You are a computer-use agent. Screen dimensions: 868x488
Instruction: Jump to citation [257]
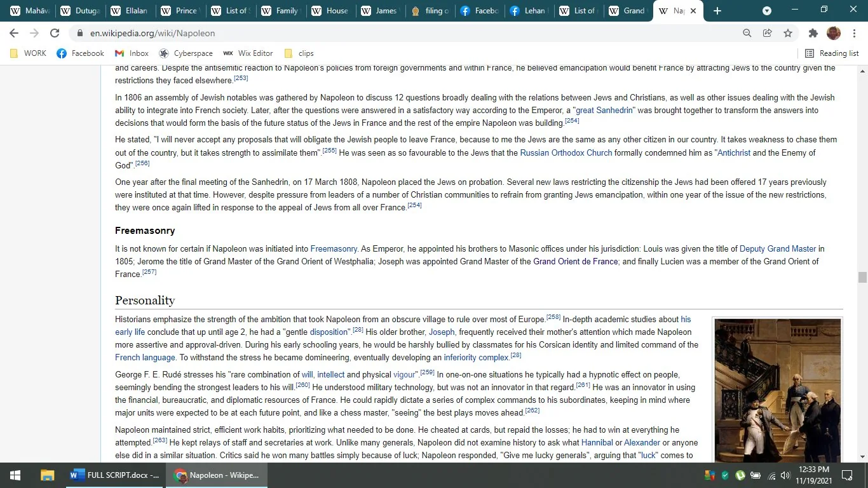tap(149, 272)
